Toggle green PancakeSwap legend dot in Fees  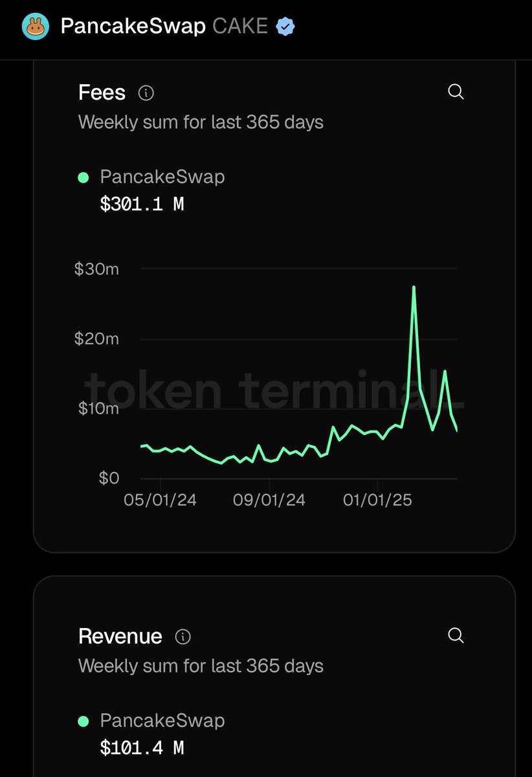point(83,177)
